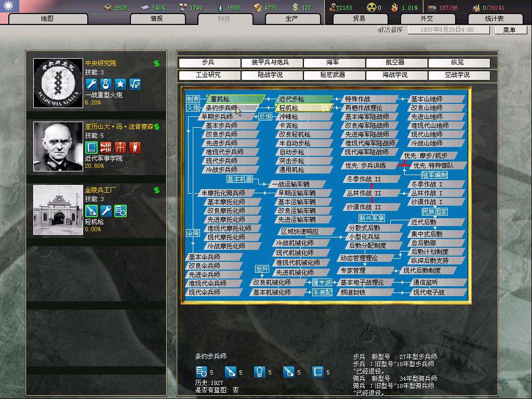
Task: Select the Academia Sinica emblem thumbnail
Action: pos(58,83)
